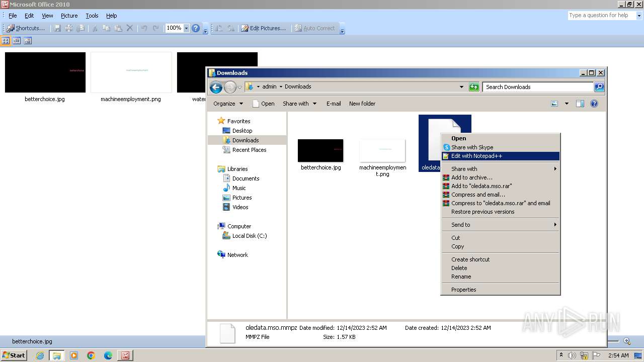Choose Properties from context menu
This screenshot has width=644, height=362.
pyautogui.click(x=501, y=290)
